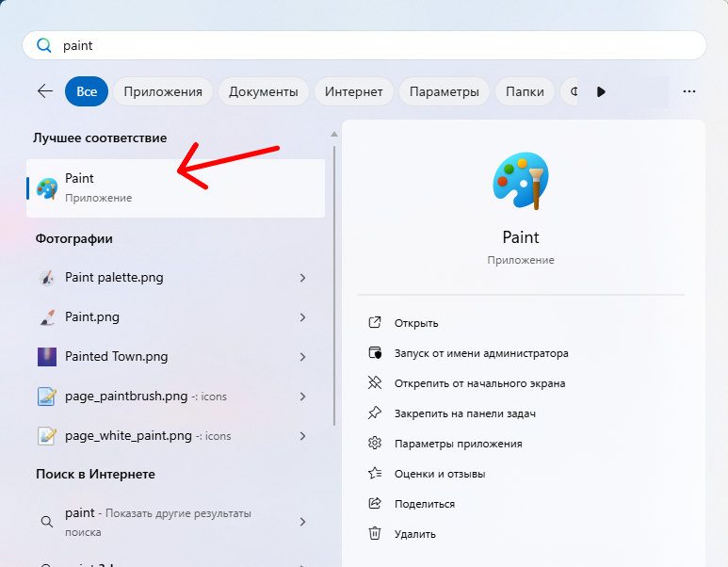Click the Painted Town.png thumbnail
Viewport: 728px width, 567px height.
47,357
